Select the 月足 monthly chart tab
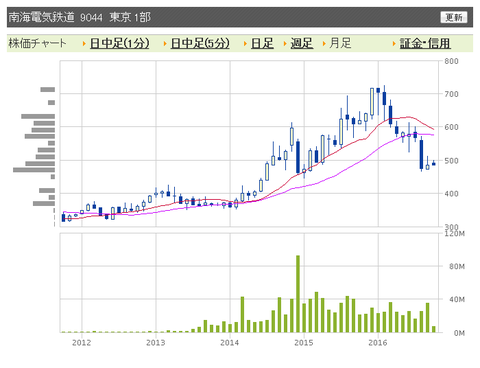 tap(340, 43)
